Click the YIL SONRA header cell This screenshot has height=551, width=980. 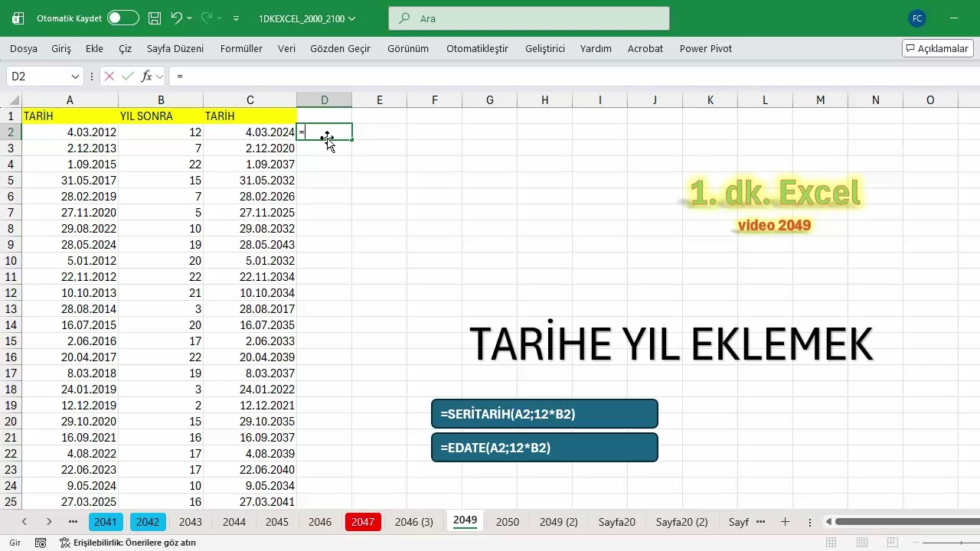(x=161, y=116)
